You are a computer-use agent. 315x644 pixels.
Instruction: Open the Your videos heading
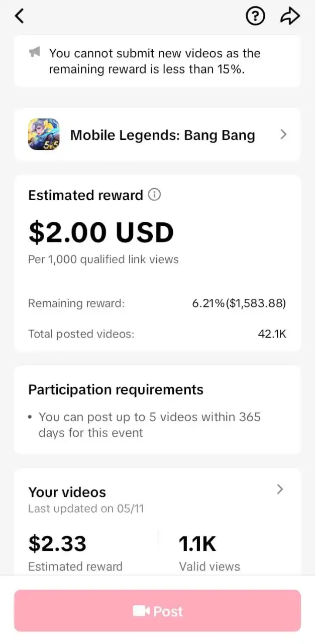(x=67, y=492)
